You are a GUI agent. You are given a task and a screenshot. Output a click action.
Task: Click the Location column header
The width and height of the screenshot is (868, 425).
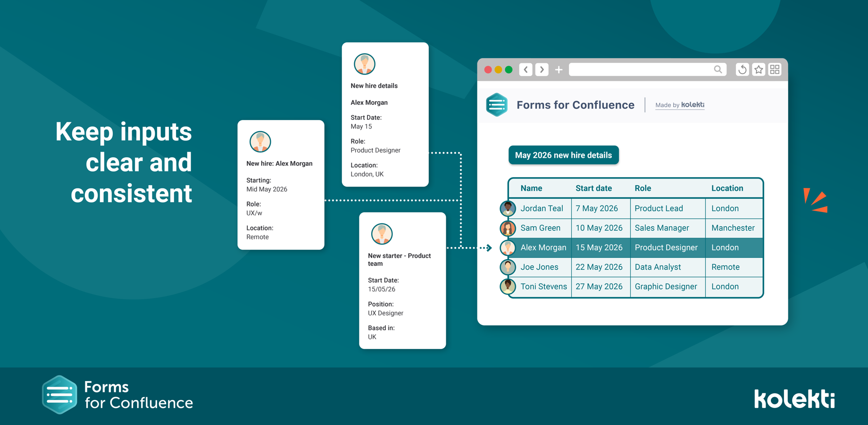pos(727,188)
